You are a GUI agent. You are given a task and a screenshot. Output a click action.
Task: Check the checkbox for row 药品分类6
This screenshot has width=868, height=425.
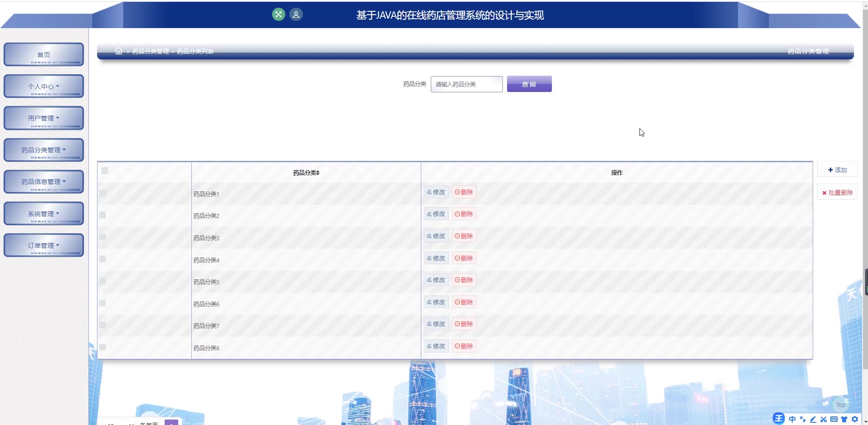102,303
